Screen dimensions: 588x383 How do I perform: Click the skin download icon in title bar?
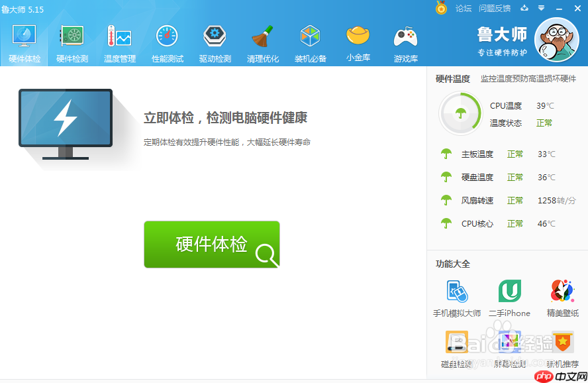(x=525, y=9)
